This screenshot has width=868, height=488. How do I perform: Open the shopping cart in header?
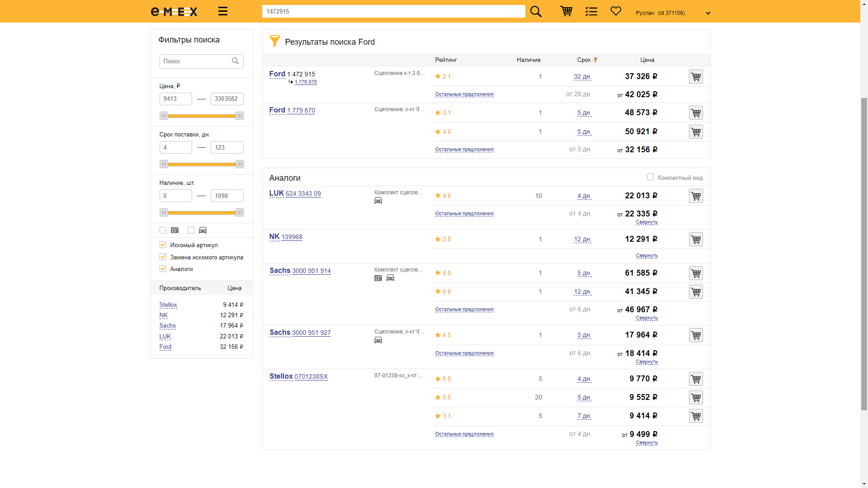566,11
